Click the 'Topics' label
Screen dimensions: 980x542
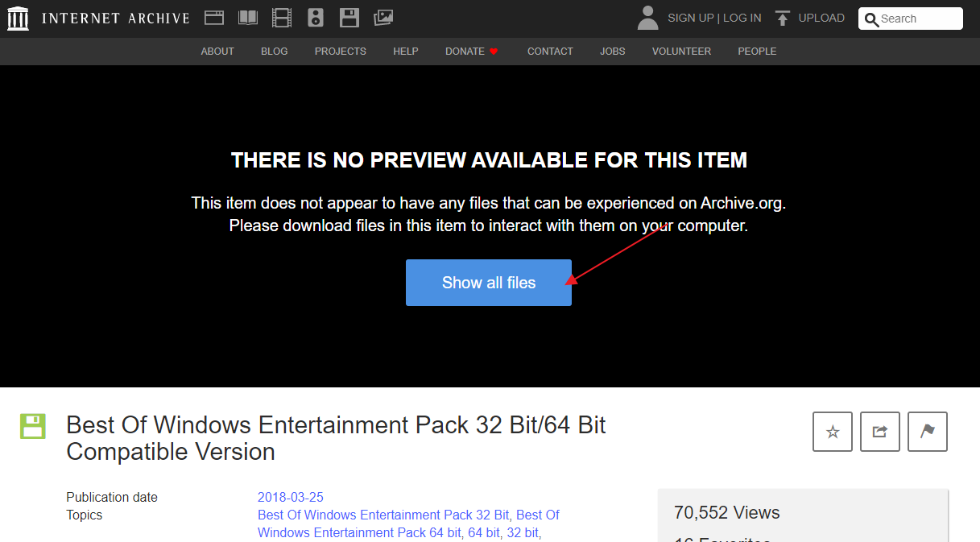pos(85,515)
